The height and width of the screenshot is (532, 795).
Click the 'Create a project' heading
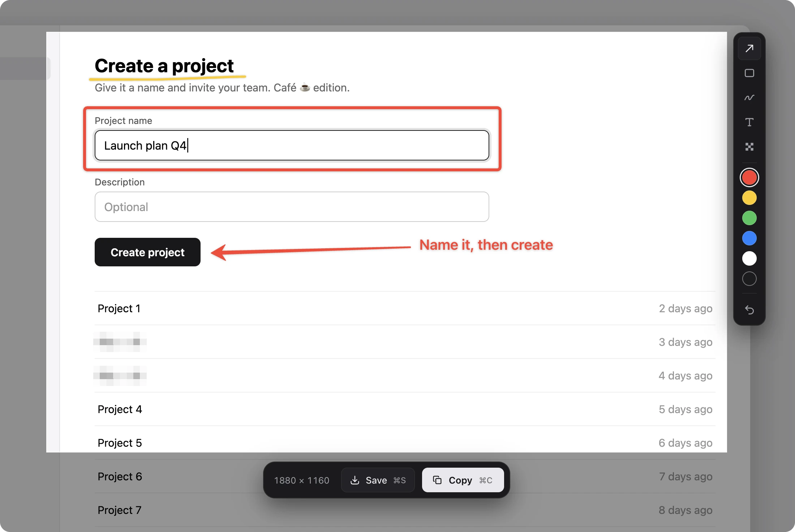point(164,66)
